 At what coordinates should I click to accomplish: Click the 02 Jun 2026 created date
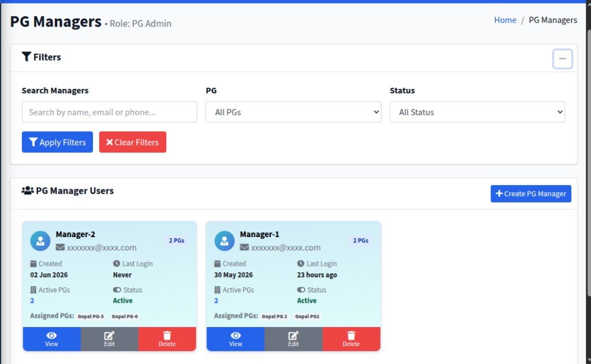[49, 275]
